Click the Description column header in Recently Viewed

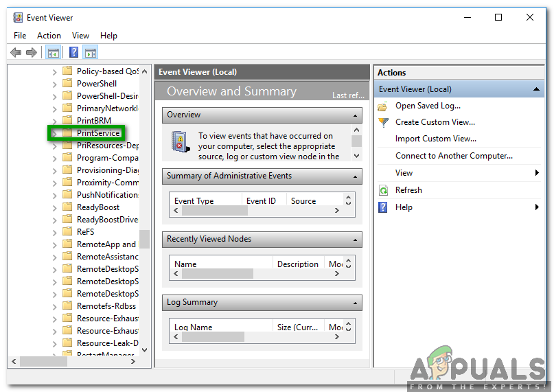(x=298, y=264)
